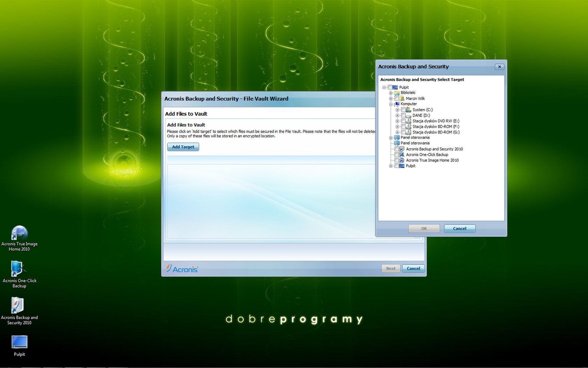Click the Komputer icon in the tree
This screenshot has height=368, width=588.
point(397,104)
